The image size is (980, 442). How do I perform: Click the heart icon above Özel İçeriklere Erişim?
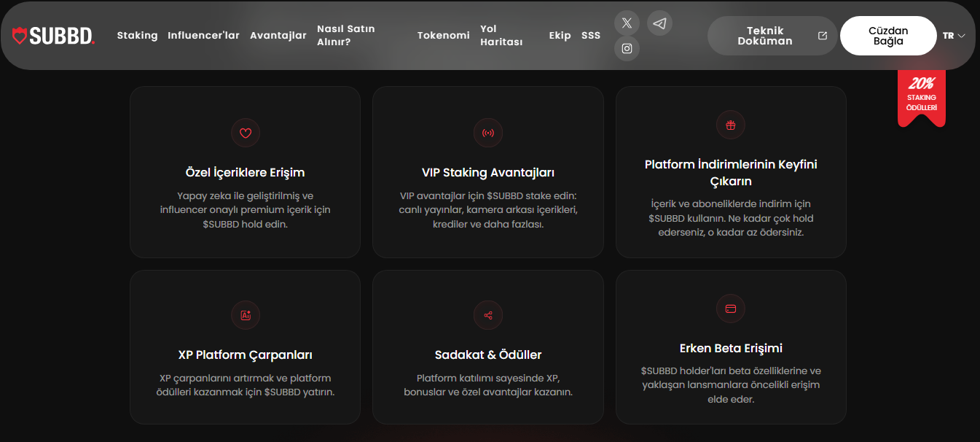pyautogui.click(x=246, y=133)
